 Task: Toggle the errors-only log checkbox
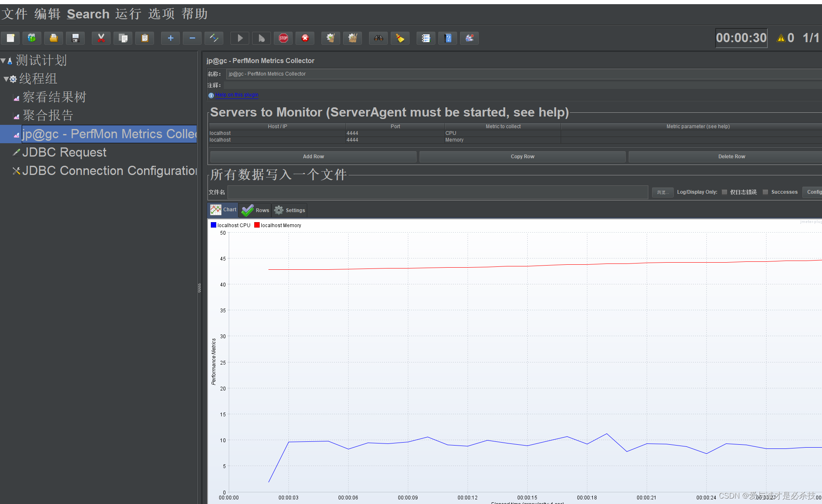coord(725,192)
